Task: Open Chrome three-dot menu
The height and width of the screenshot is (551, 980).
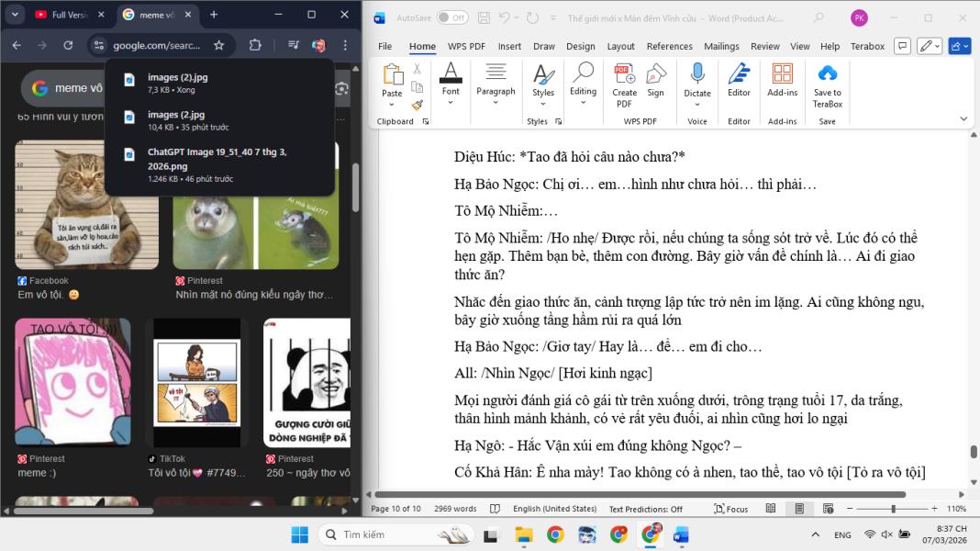Action: click(x=345, y=45)
